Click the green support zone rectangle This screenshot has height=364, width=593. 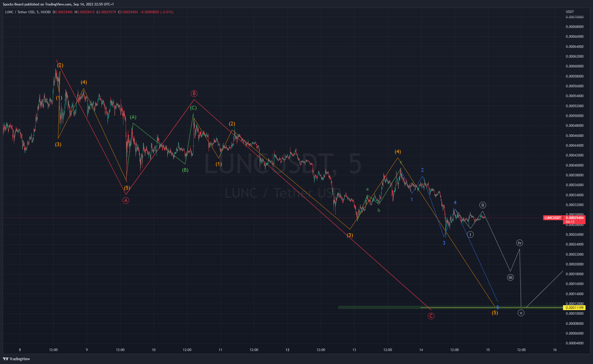[450, 307]
